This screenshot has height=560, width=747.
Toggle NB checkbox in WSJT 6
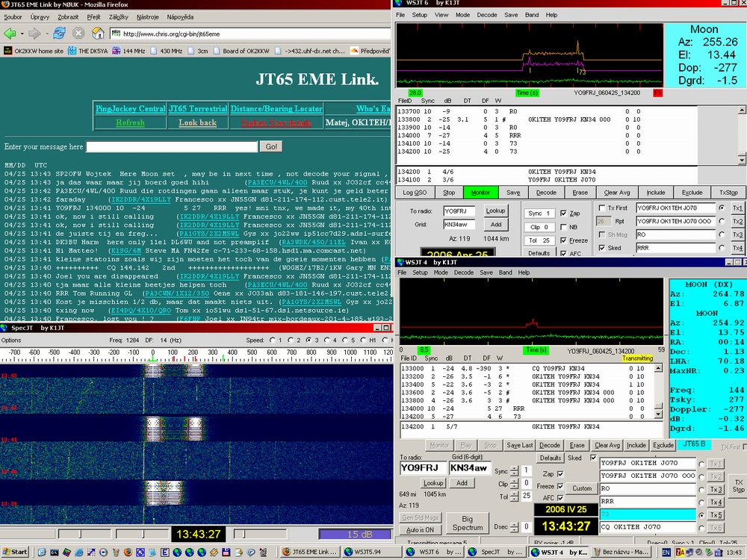coord(563,227)
